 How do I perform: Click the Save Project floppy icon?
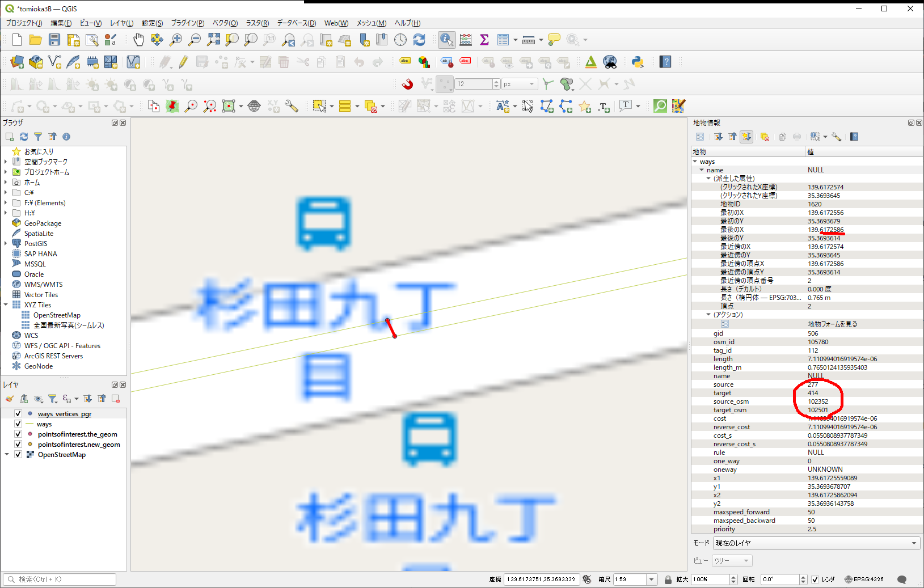point(54,40)
